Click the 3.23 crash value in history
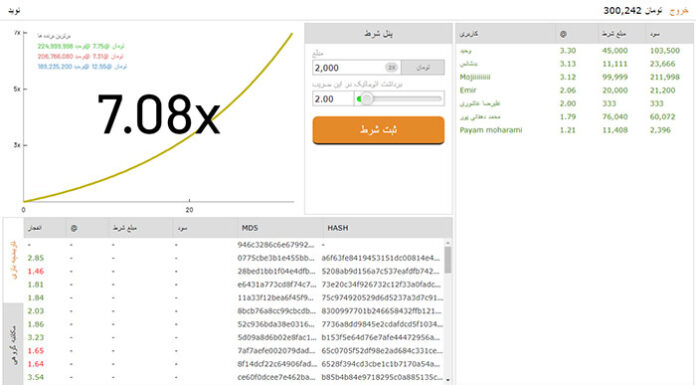The height and width of the screenshot is (385, 696). 36,337
